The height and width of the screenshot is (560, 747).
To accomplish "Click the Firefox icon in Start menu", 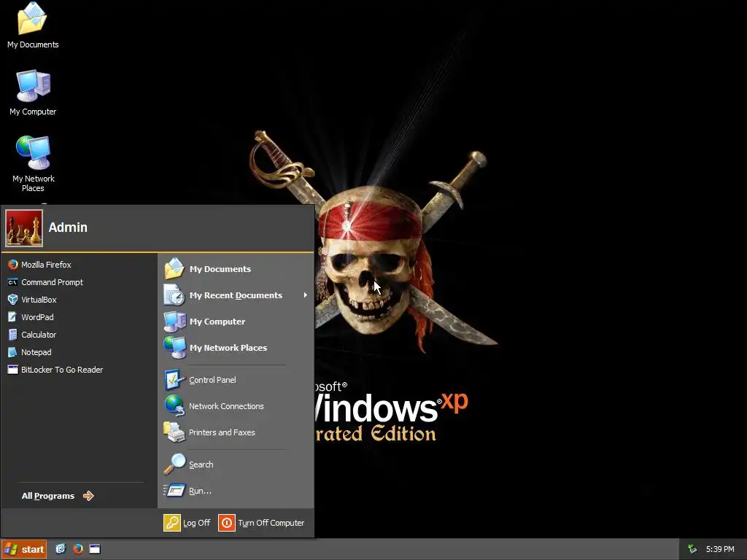I will [x=13, y=264].
